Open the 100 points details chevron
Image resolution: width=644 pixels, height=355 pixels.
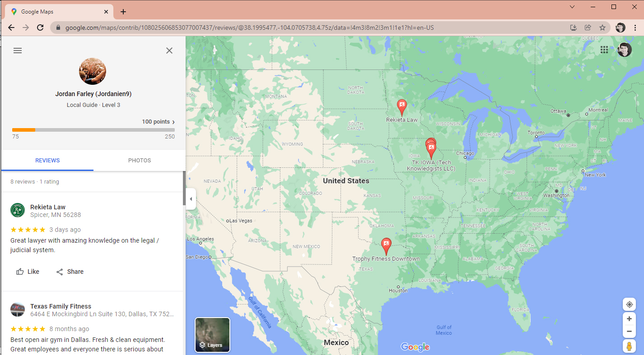[173, 122]
